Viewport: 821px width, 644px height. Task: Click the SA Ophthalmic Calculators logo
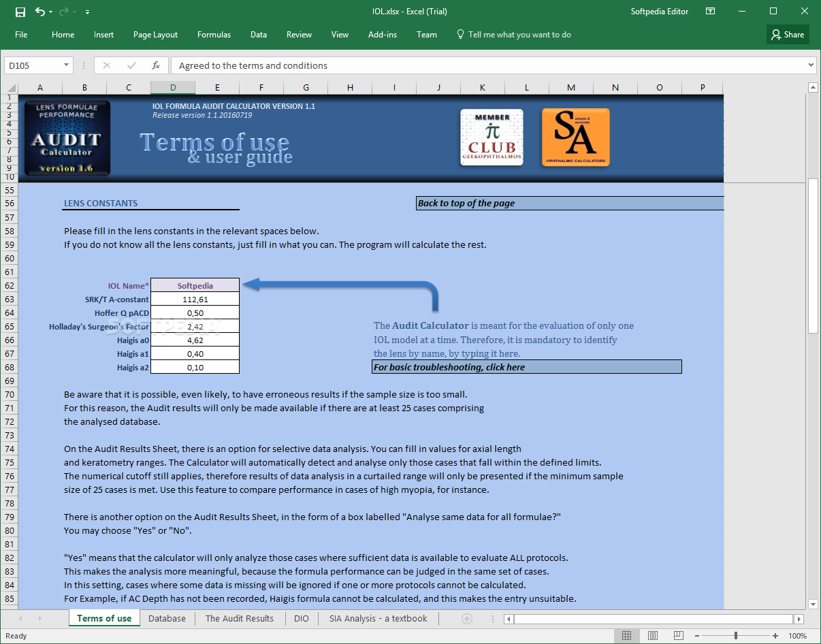pos(575,138)
